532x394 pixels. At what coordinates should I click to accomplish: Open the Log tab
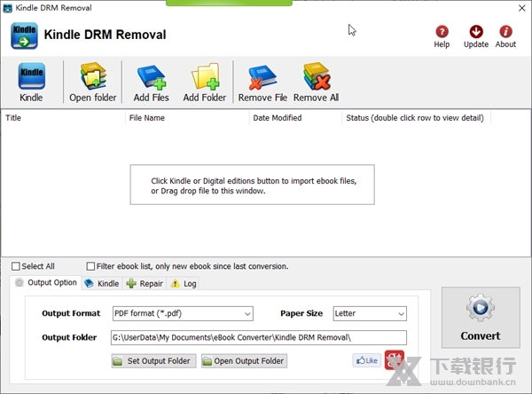tap(184, 283)
